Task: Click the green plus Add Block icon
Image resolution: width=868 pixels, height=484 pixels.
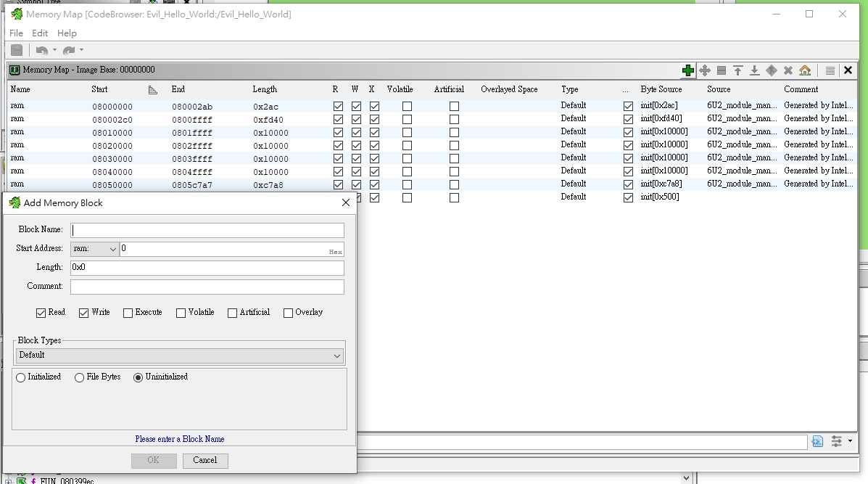Action: 688,70
